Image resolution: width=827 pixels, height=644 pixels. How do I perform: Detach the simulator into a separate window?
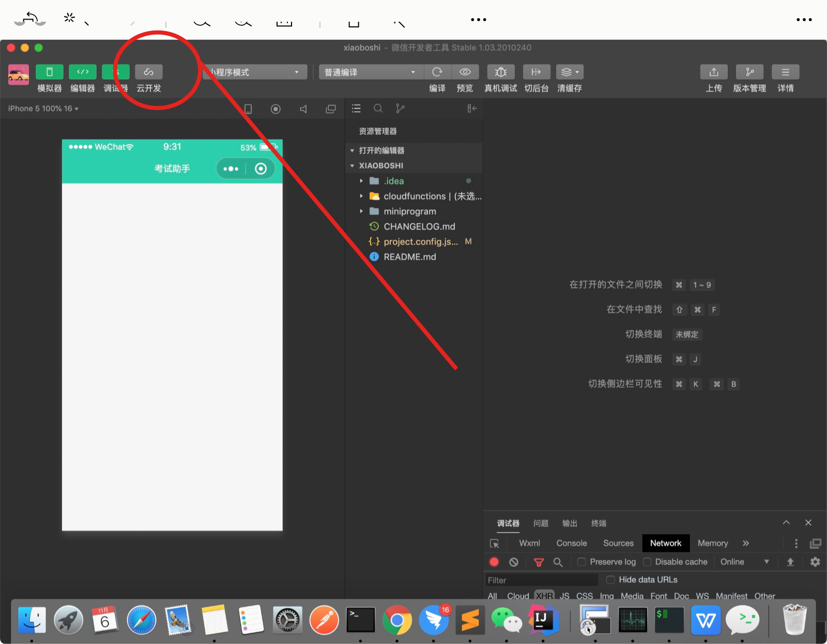[x=331, y=109]
